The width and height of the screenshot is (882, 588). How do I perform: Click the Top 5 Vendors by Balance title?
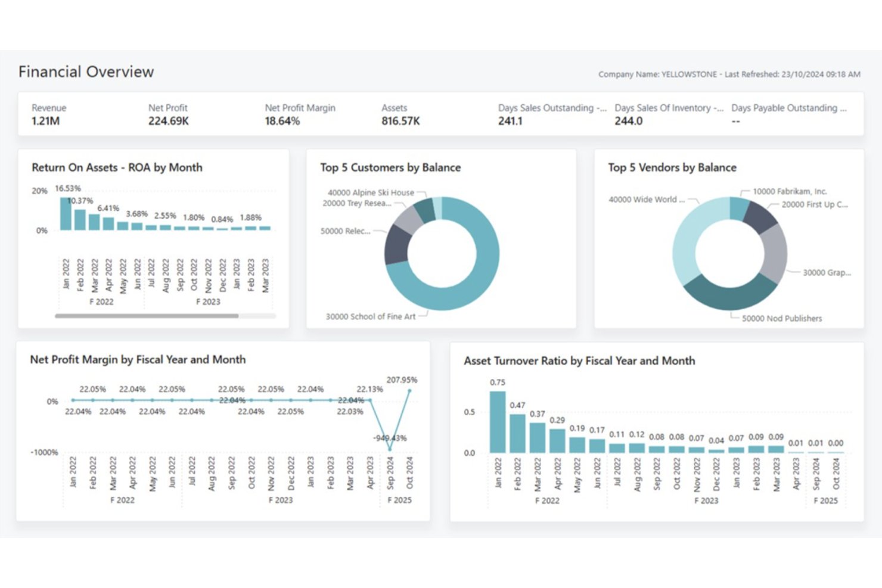click(672, 167)
